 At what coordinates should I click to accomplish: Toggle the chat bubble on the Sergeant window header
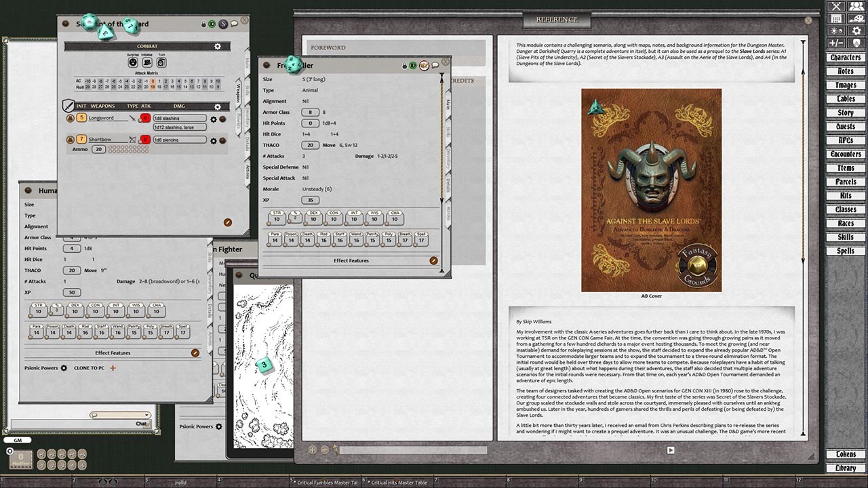(233, 24)
